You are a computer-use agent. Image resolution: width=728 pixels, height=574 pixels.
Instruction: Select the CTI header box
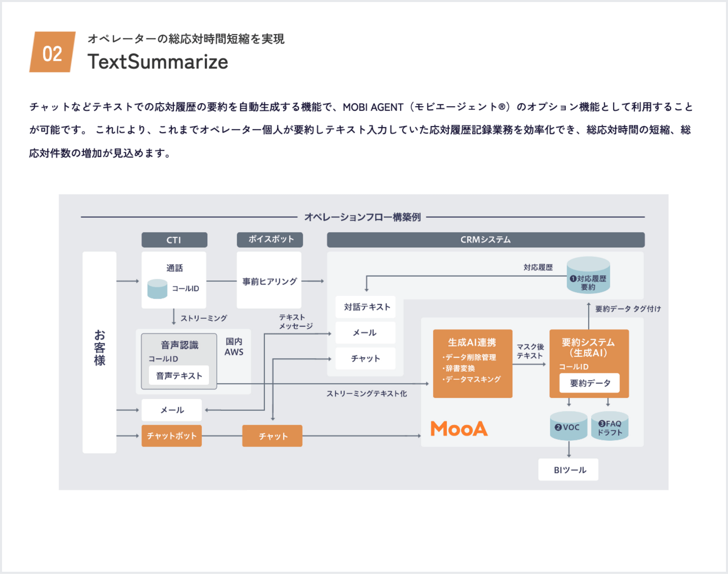(174, 240)
